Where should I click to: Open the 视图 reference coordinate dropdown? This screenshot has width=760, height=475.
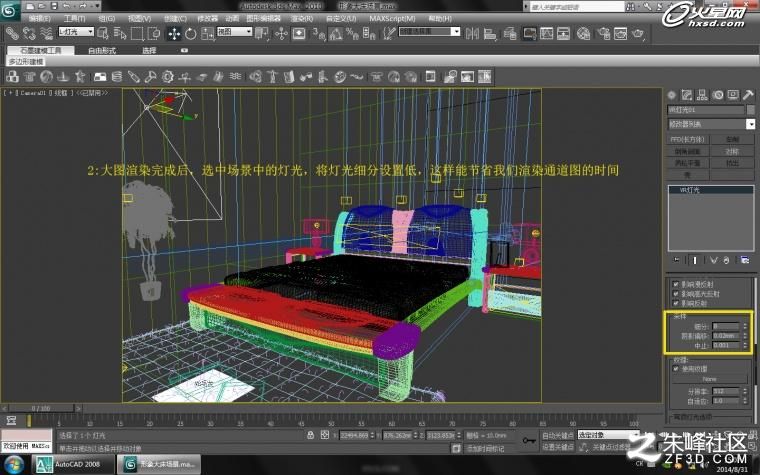point(235,32)
